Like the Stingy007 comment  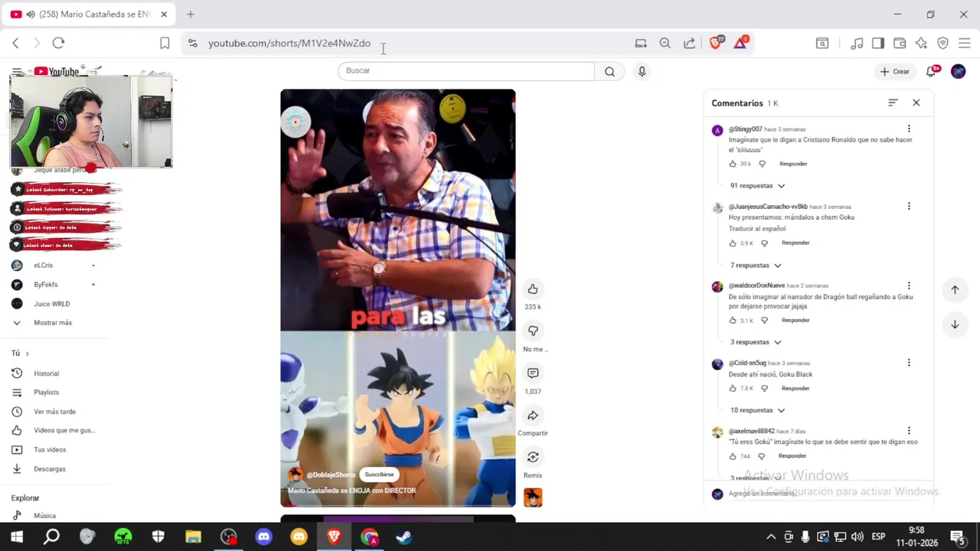733,164
